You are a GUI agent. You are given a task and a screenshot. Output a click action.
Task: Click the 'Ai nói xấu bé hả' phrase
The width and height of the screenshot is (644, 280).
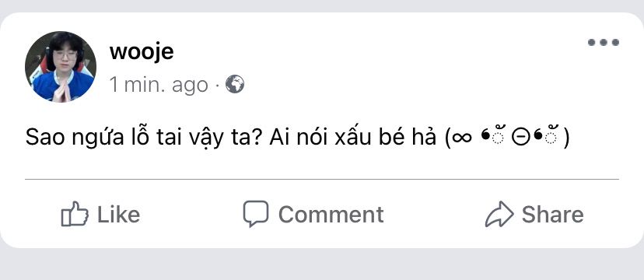[x=353, y=138]
